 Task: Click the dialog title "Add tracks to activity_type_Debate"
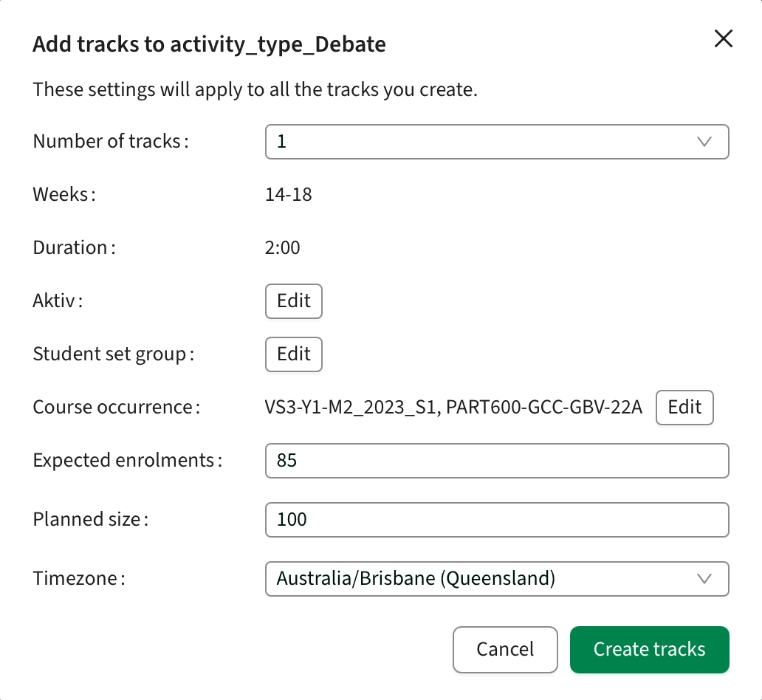210,45
